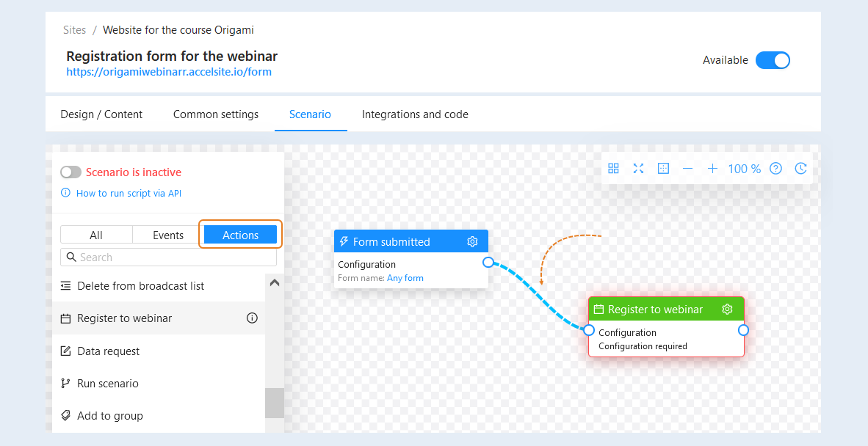Screen dimensions: 868x446
Task: Activate the Scenario is inactive switch
Action: coord(70,172)
